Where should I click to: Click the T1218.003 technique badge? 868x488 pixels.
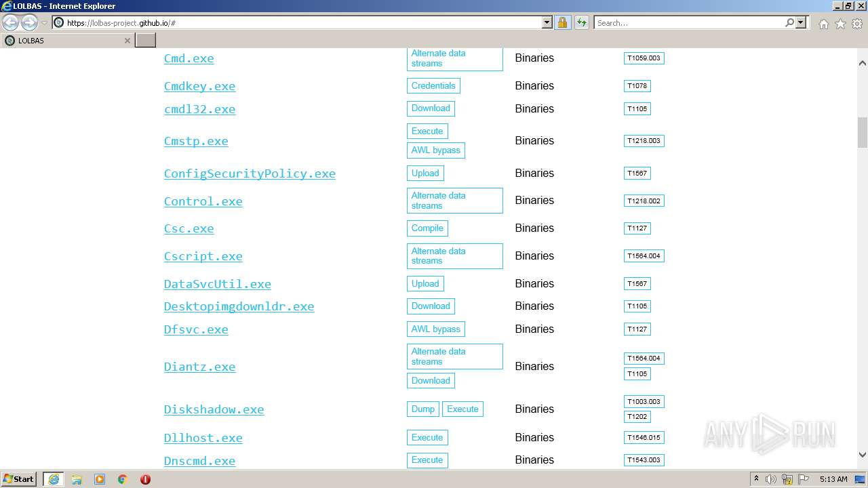644,141
